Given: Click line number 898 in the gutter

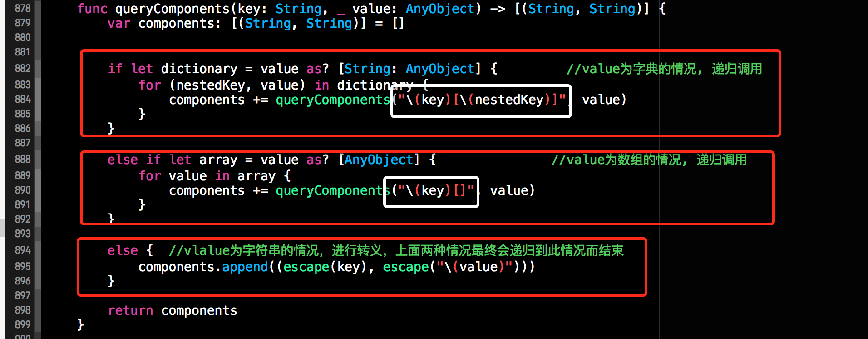Looking at the screenshot, I should (22, 310).
